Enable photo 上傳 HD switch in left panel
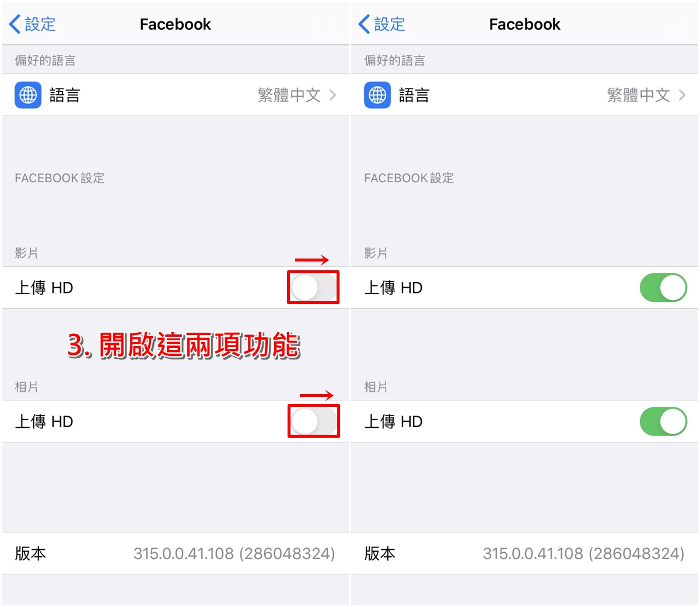Screen dimensions: 700x607 coord(313,421)
